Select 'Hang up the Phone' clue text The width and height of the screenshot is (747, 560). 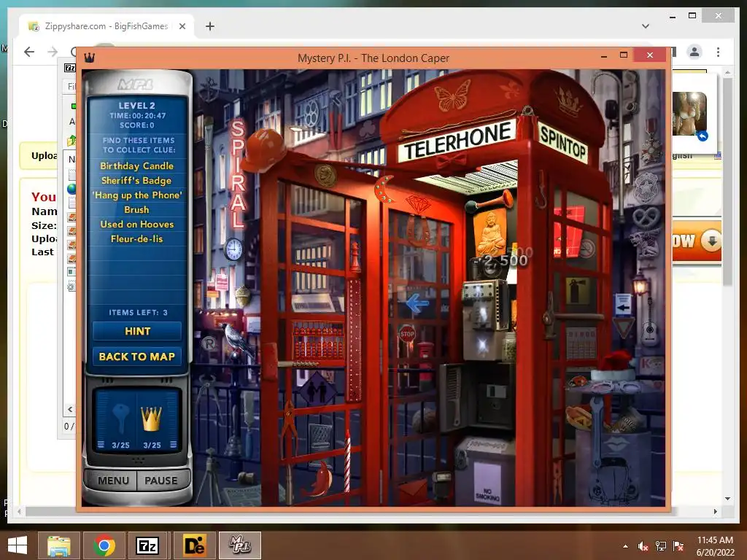point(137,195)
